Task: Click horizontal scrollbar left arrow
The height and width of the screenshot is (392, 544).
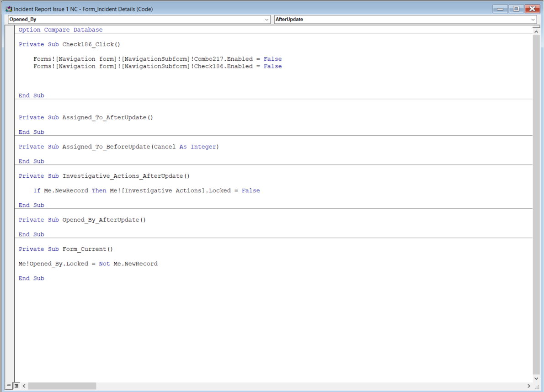Action: click(x=24, y=386)
